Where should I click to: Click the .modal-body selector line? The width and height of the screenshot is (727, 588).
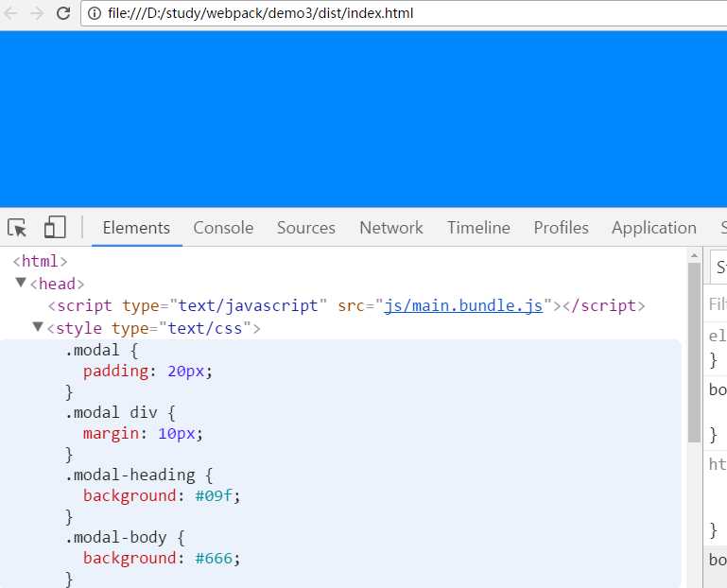pos(125,538)
